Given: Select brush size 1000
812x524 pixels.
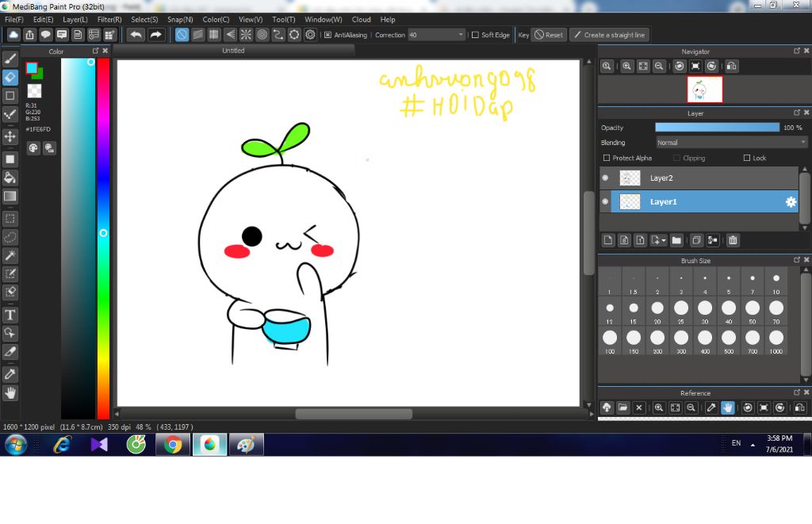Looking at the screenshot, I should pos(776,341).
